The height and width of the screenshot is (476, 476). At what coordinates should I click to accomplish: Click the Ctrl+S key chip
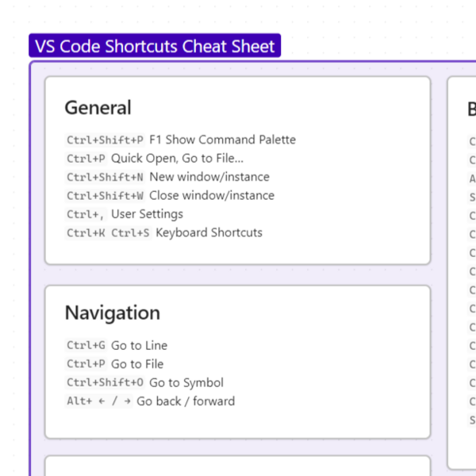click(130, 233)
